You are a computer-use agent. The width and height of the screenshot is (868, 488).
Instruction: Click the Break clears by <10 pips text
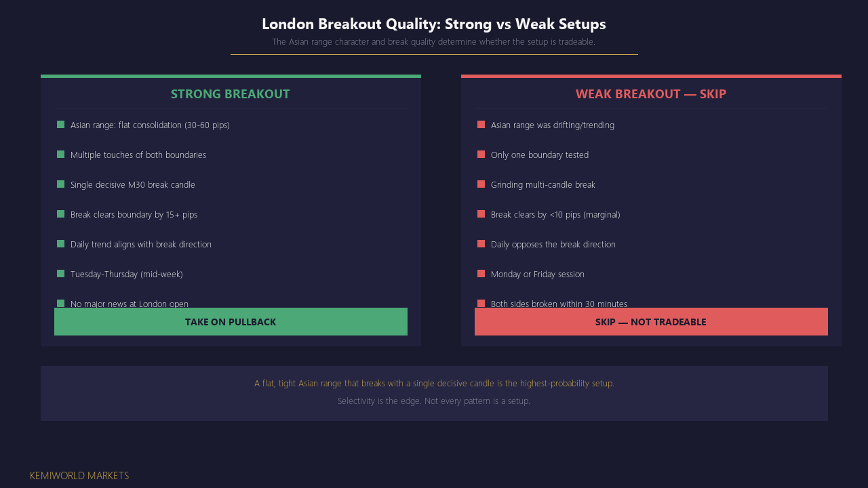555,215
